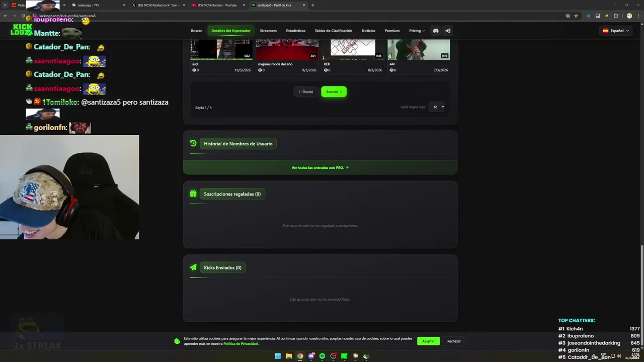Screen dimensions: 644x362
Task: Go to next page with Sonraki button
Action: pos(334,92)
